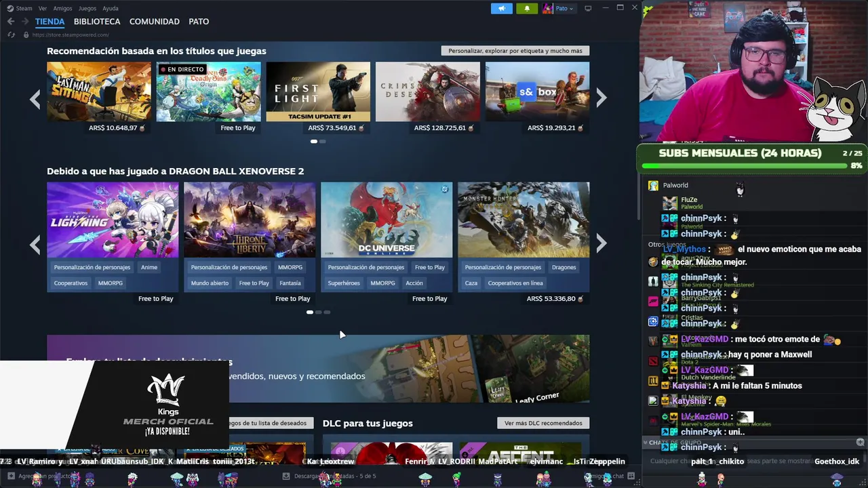Click 'Ver más DLC recomendadas' button
This screenshot has height=488, width=868.
coord(543,423)
